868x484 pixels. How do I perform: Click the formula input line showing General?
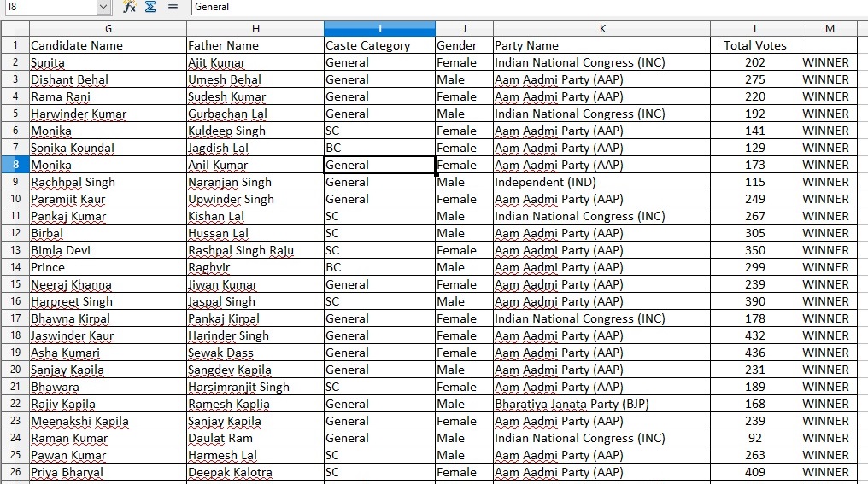click(x=529, y=7)
